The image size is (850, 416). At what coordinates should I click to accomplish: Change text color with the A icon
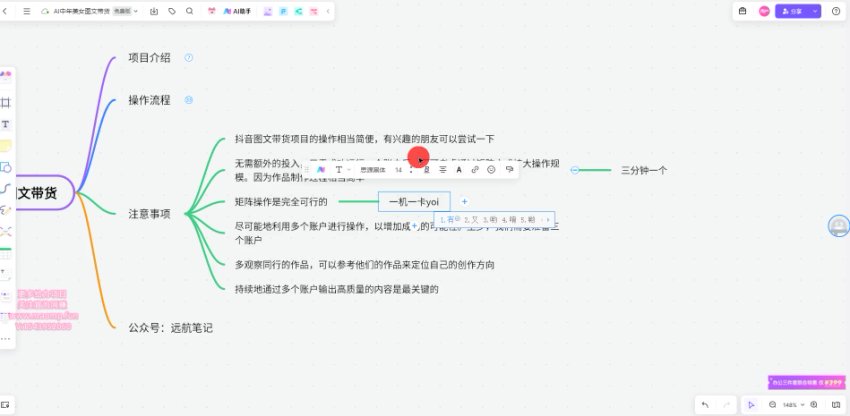tap(459, 170)
